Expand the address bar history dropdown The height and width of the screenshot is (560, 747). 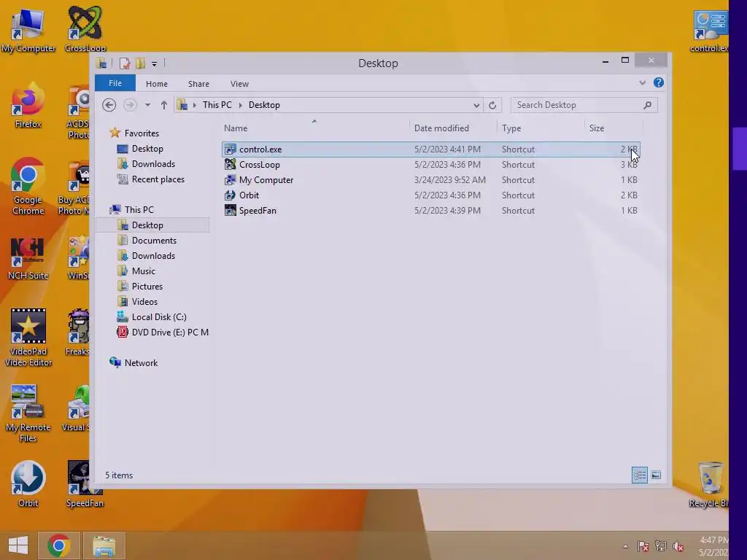tap(476, 105)
